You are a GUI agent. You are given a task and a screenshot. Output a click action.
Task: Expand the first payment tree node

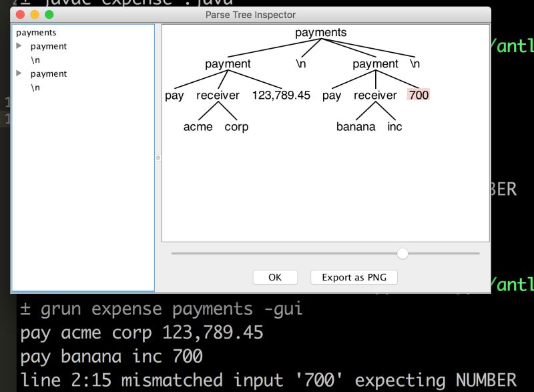tap(19, 45)
